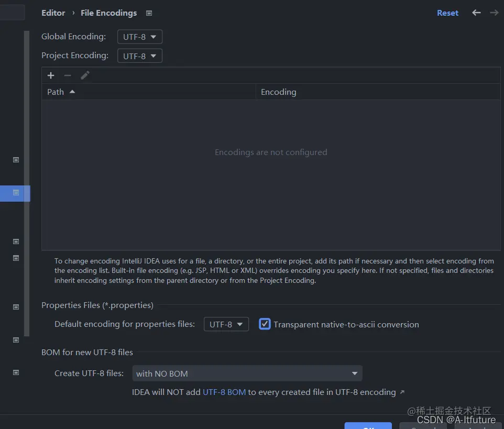The image size is (504, 429).
Task: Toggle Transparent native-to-ascii conversion checkbox
Action: coord(265,324)
